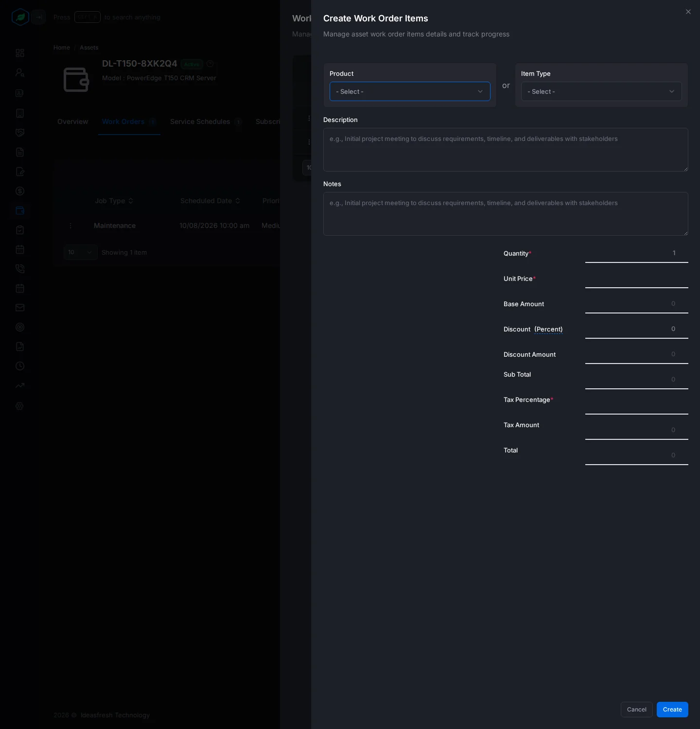Click the Sub Total field
The height and width of the screenshot is (729, 700).
click(636, 380)
